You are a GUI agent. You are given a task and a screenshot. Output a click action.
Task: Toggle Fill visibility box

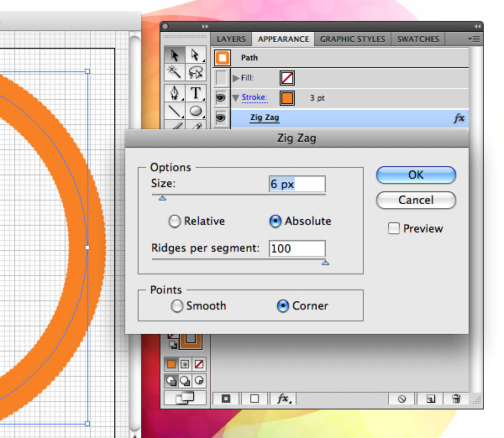pyautogui.click(x=221, y=78)
